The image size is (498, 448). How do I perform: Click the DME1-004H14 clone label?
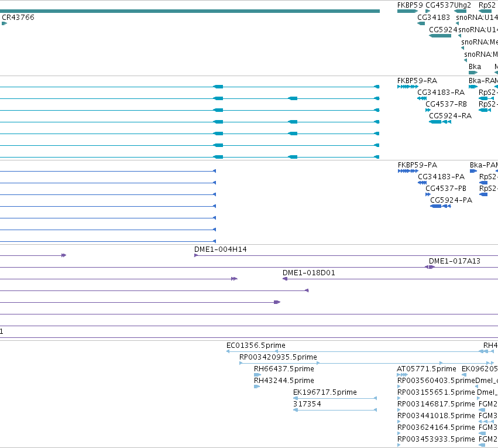221,249
